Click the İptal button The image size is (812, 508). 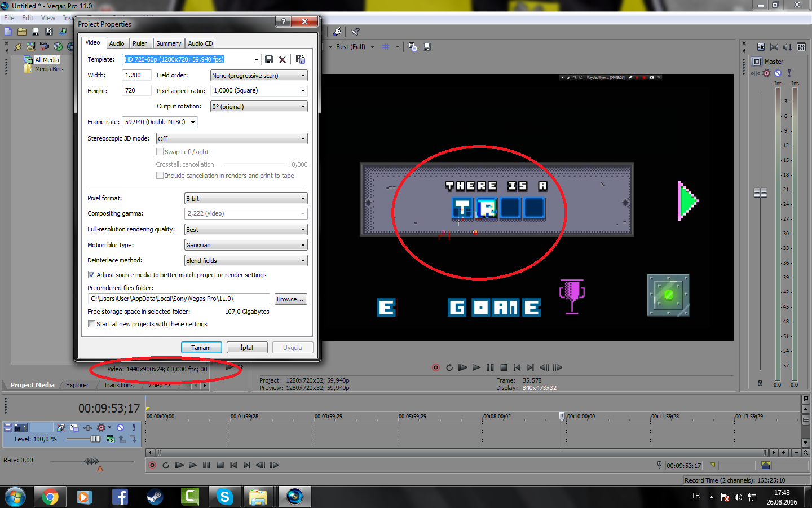tap(247, 348)
